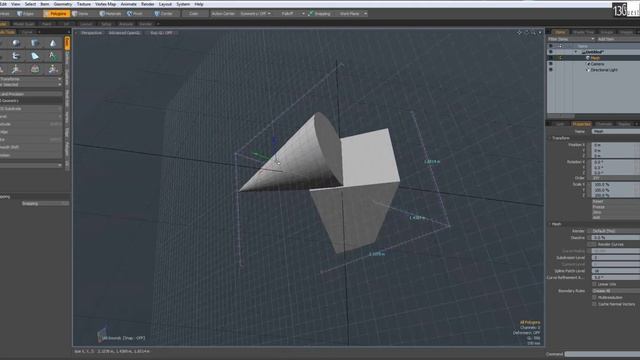Open the Work Plane dropdown
Screen dimensions: 640x360
pyautogui.click(x=352, y=13)
